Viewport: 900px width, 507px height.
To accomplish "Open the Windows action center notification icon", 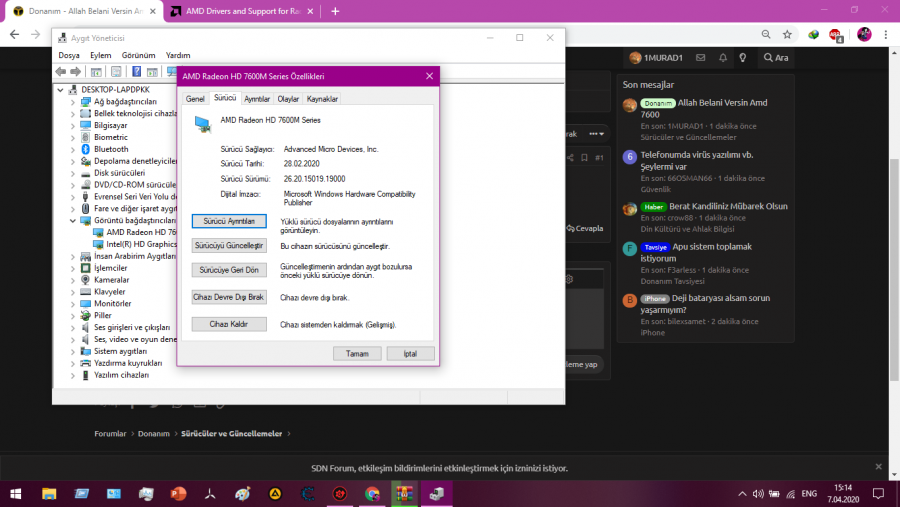I will point(878,493).
